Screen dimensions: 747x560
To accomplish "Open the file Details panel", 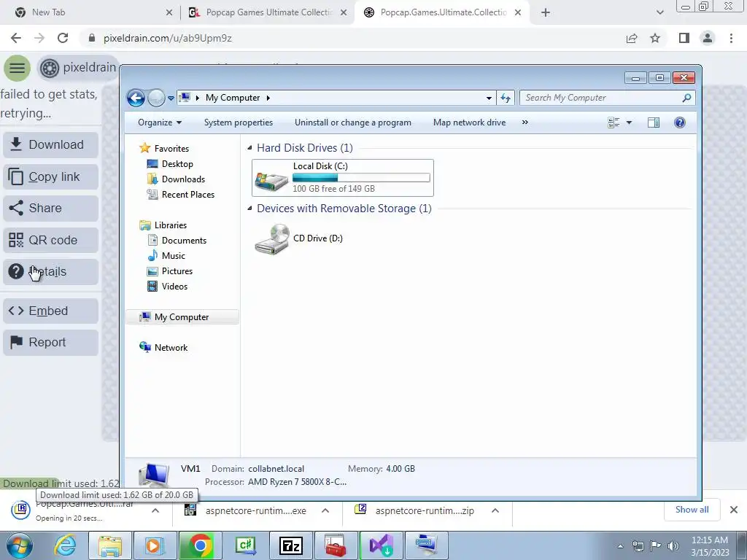I will [50, 271].
